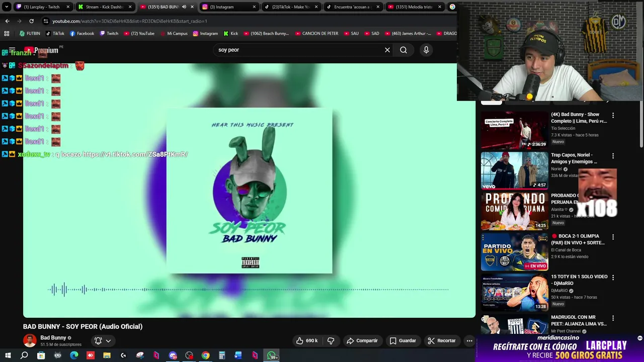Image resolution: width=644 pixels, height=362 pixels.
Task: Open the Kick bookmark
Action: 231,33
